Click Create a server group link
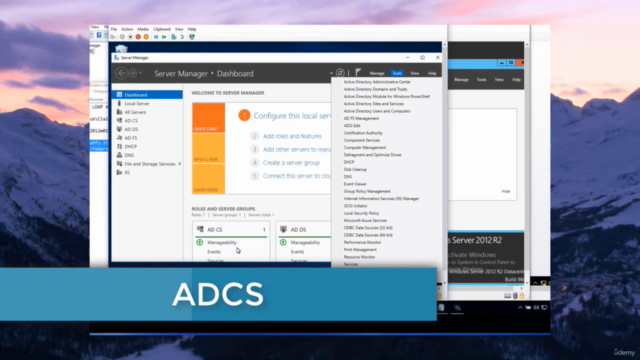The image size is (640, 360). click(291, 162)
